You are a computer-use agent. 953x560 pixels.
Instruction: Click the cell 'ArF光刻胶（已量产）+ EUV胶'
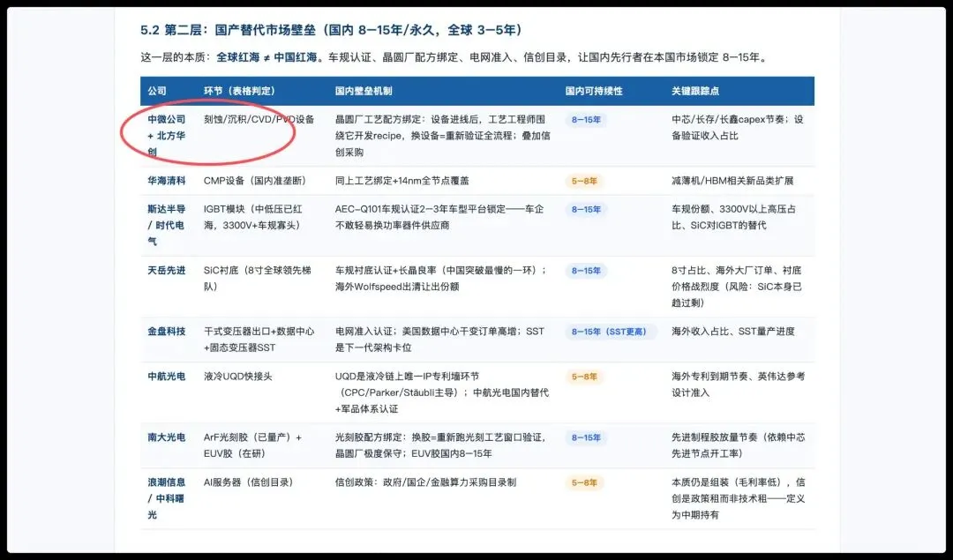click(253, 445)
